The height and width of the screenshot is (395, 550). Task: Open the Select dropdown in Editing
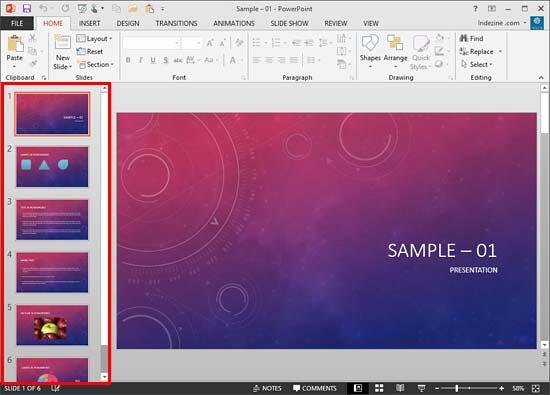[477, 65]
